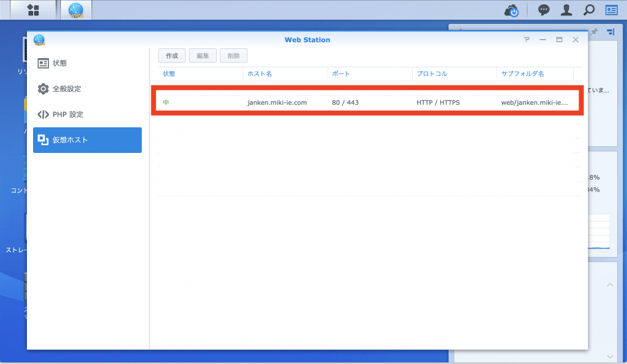
Task: Switch to PHP 設定 in sidebar
Action: (87, 114)
